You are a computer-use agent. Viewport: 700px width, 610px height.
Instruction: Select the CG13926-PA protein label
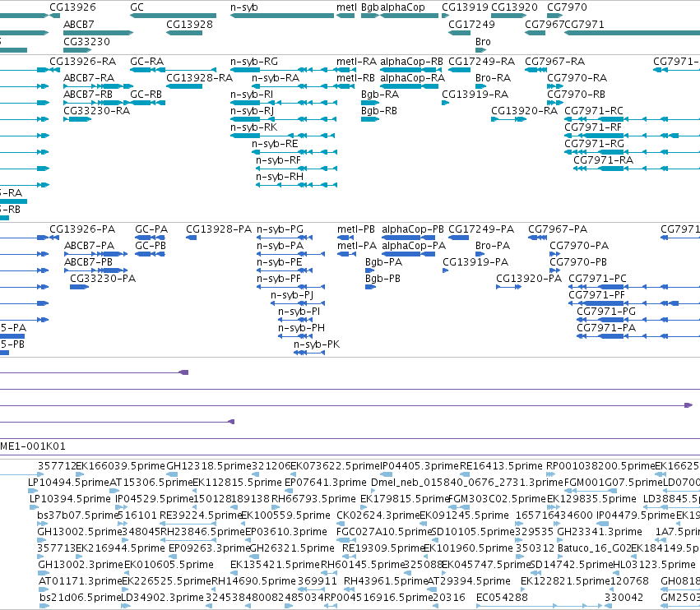[82, 229]
